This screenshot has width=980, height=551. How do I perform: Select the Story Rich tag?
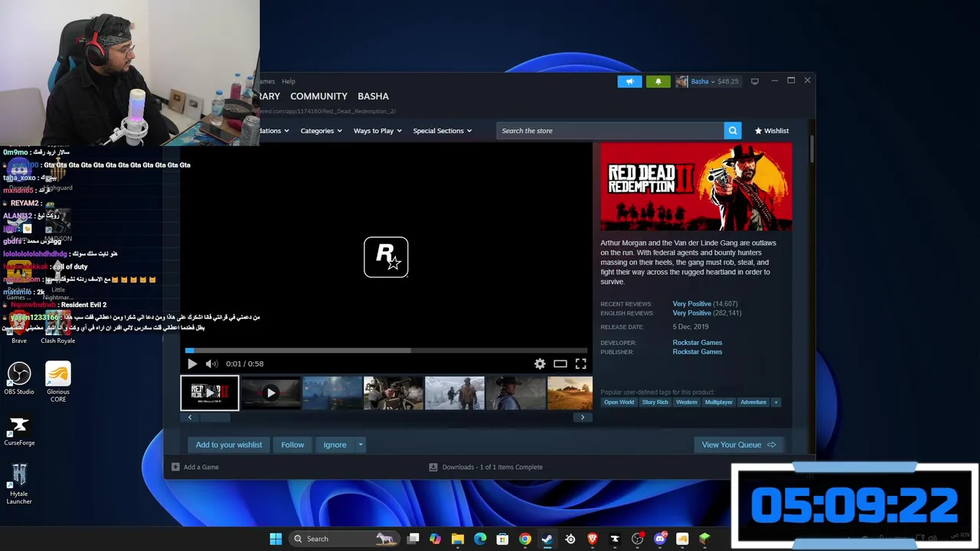(655, 402)
